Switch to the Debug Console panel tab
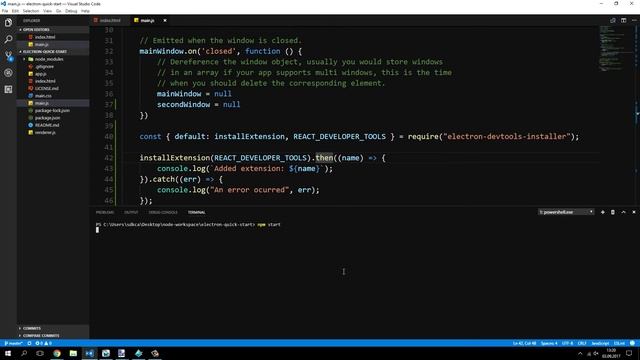 click(163, 212)
